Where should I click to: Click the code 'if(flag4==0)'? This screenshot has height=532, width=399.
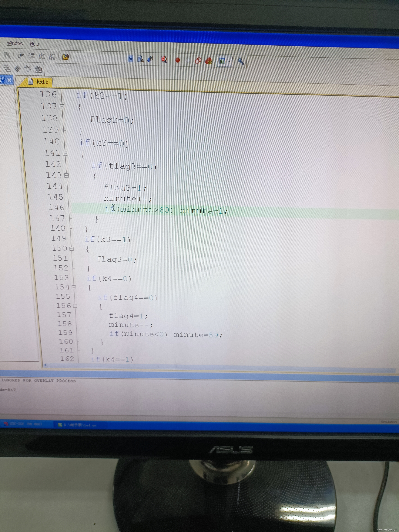coord(128,298)
